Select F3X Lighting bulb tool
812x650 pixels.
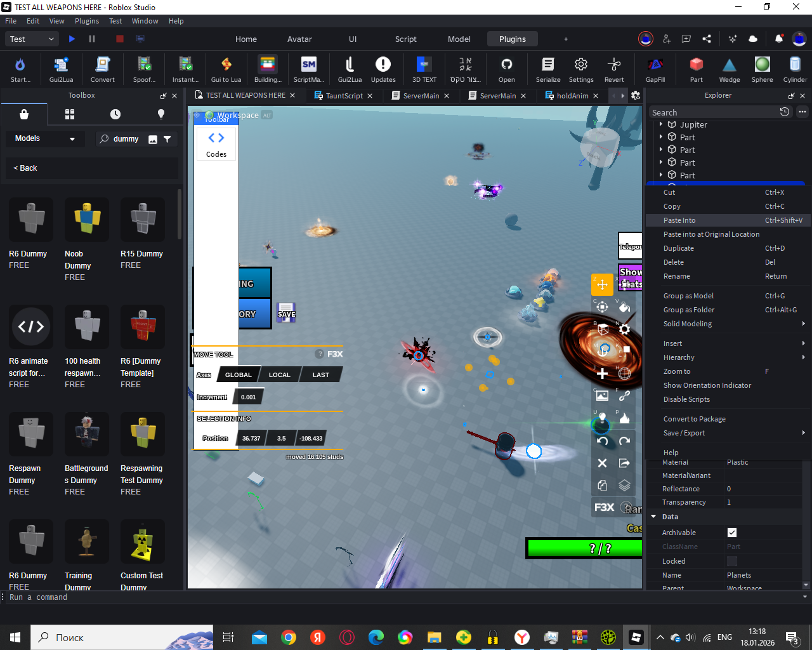coord(602,418)
